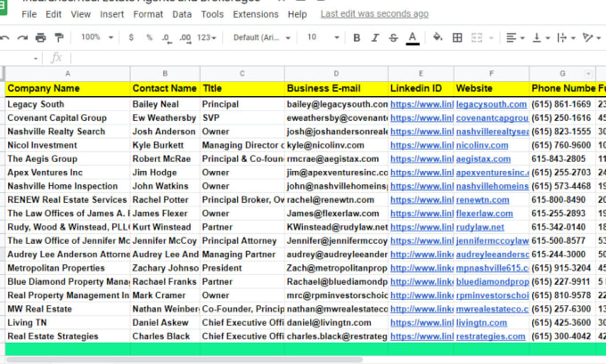Select the 'Nashville Realty Search' cell

(x=68, y=132)
